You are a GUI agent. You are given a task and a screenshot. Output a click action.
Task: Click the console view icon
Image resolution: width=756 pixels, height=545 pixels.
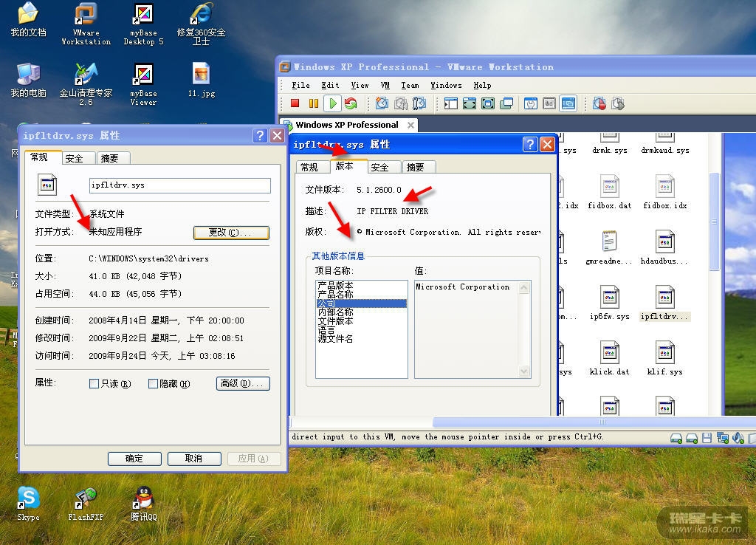[x=568, y=103]
